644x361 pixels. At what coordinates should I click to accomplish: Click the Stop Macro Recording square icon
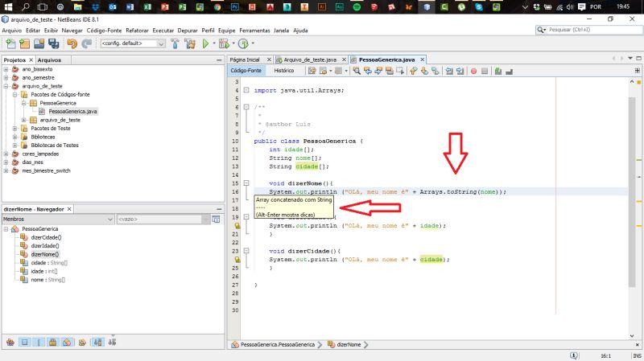[x=485, y=71]
